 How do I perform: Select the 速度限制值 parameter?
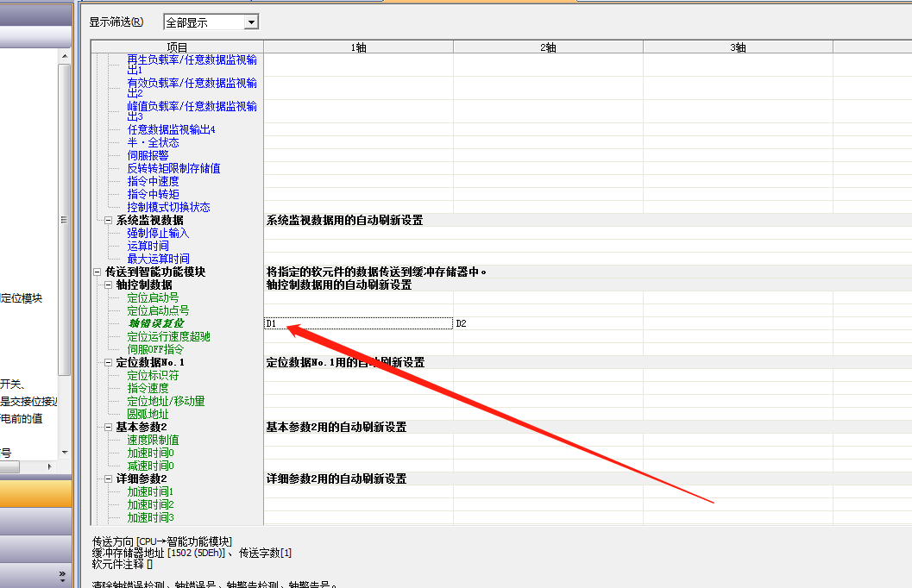153,440
